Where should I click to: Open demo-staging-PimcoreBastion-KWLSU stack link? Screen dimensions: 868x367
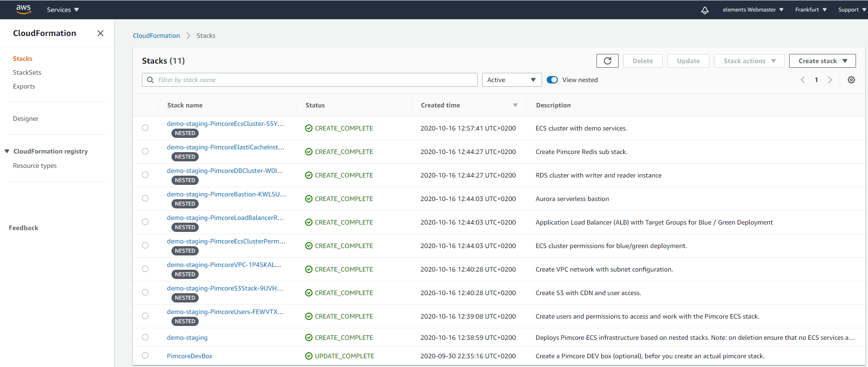tap(226, 194)
